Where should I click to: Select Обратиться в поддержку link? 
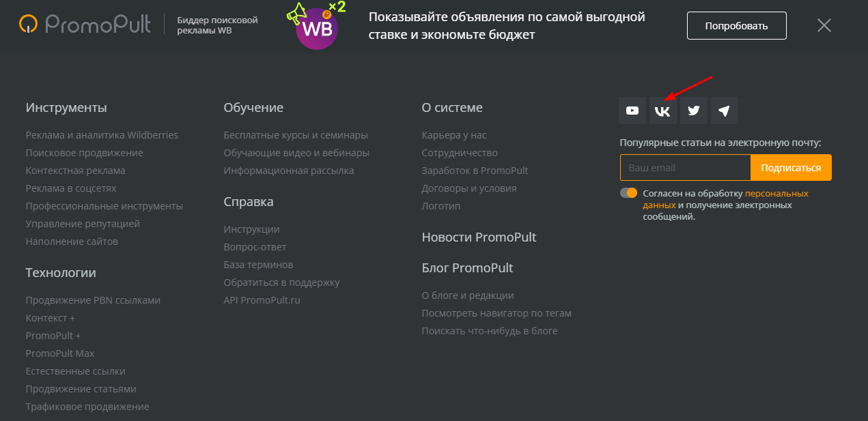pos(281,282)
